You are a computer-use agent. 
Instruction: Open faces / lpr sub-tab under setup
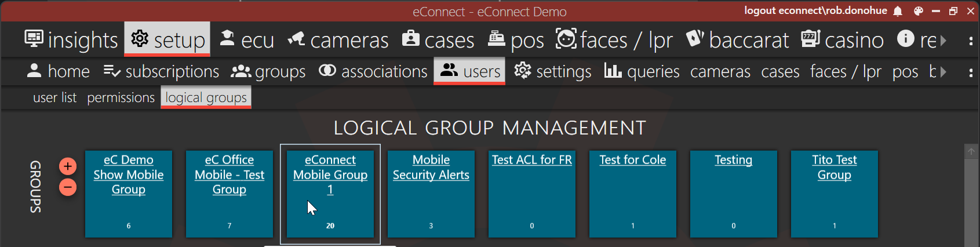coord(846,71)
